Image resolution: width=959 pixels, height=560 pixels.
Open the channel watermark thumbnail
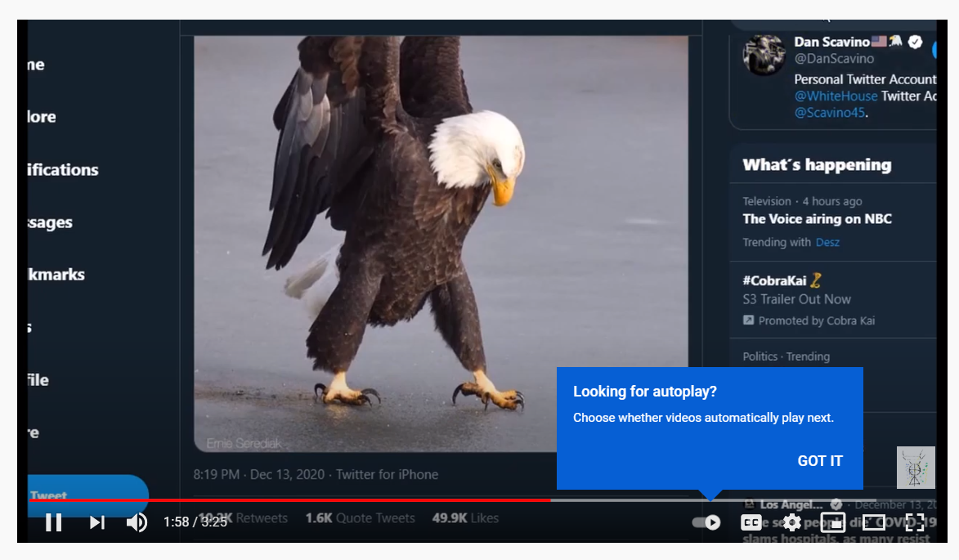point(916,468)
